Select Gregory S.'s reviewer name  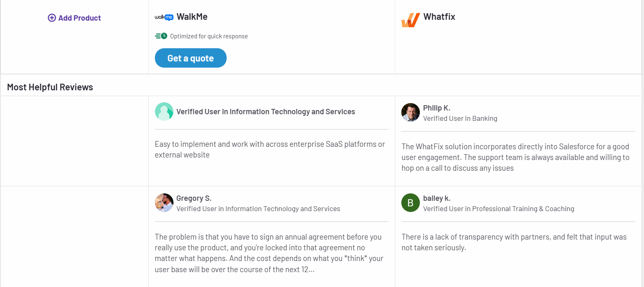click(194, 198)
